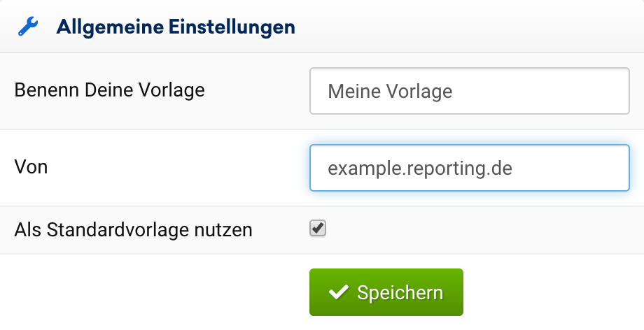Click the blue wrench settings icon
Image resolution: width=644 pixels, height=330 pixels.
coord(28,27)
